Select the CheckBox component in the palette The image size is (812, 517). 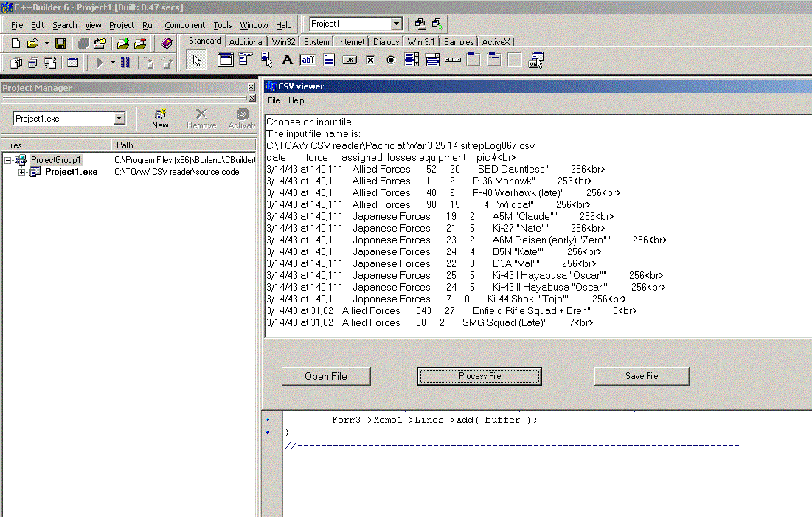pyautogui.click(x=370, y=60)
